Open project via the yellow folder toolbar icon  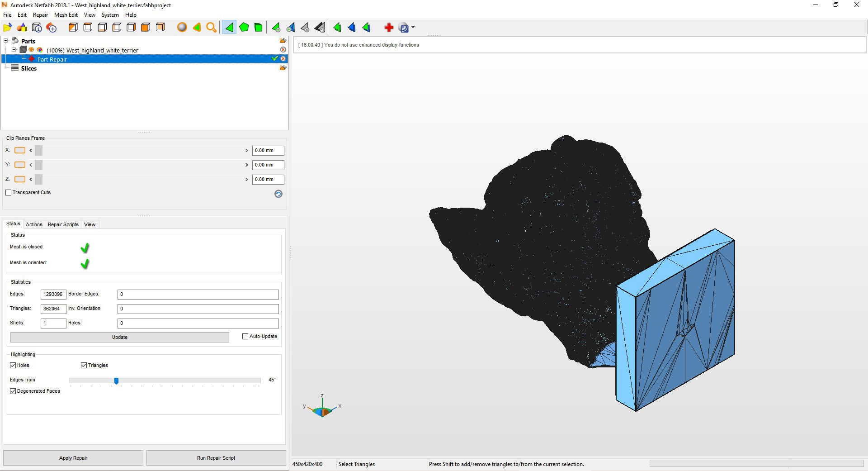(7, 28)
